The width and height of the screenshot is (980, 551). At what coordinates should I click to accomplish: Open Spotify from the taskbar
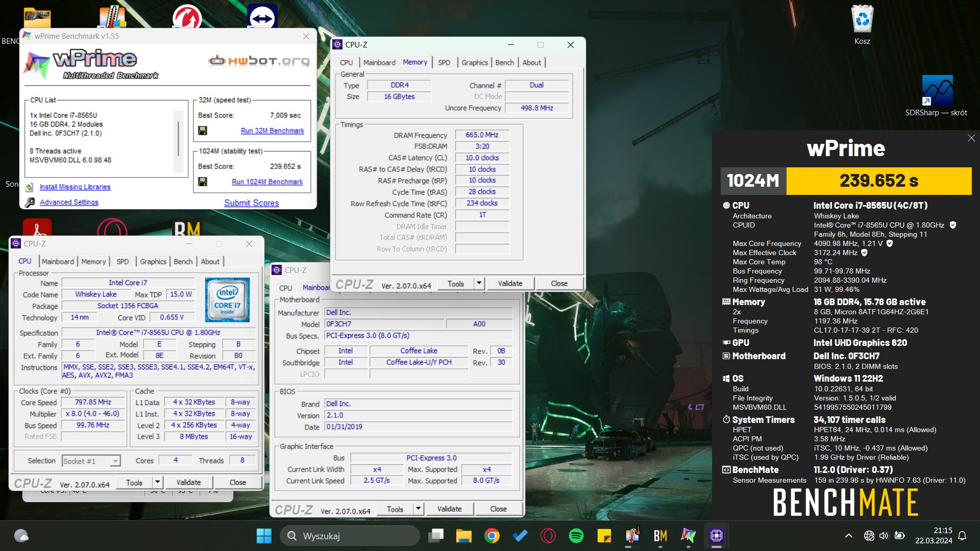(576, 536)
